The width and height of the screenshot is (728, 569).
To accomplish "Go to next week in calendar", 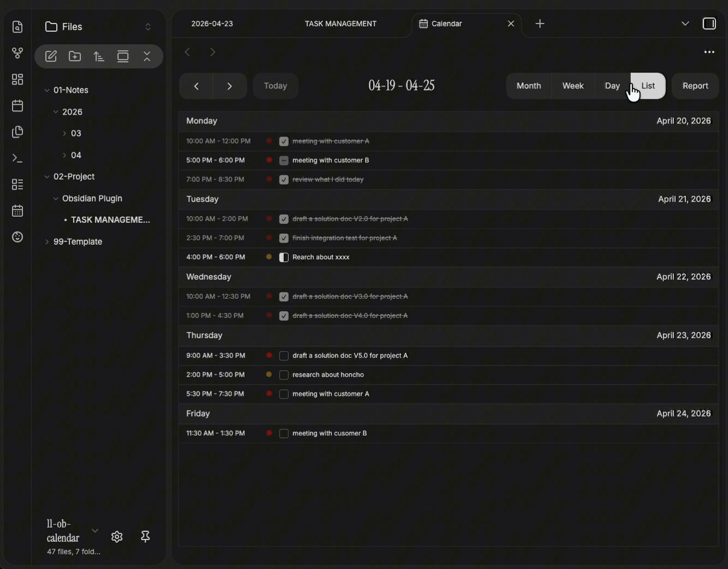I will 230,86.
